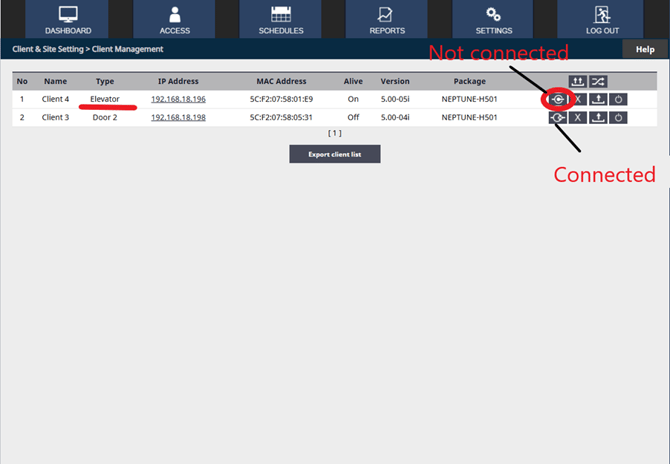The height and width of the screenshot is (464, 670).
Task: Click the 'No' column header
Action: (x=22, y=81)
